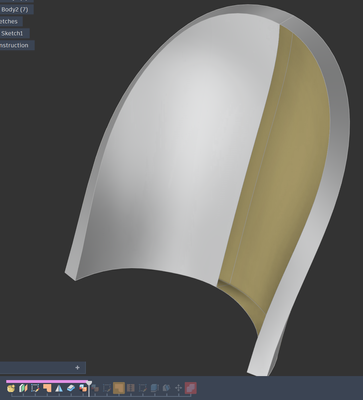Select the dimmed shell-like feature in timeline
The height and width of the screenshot is (400, 363).
click(x=166, y=388)
